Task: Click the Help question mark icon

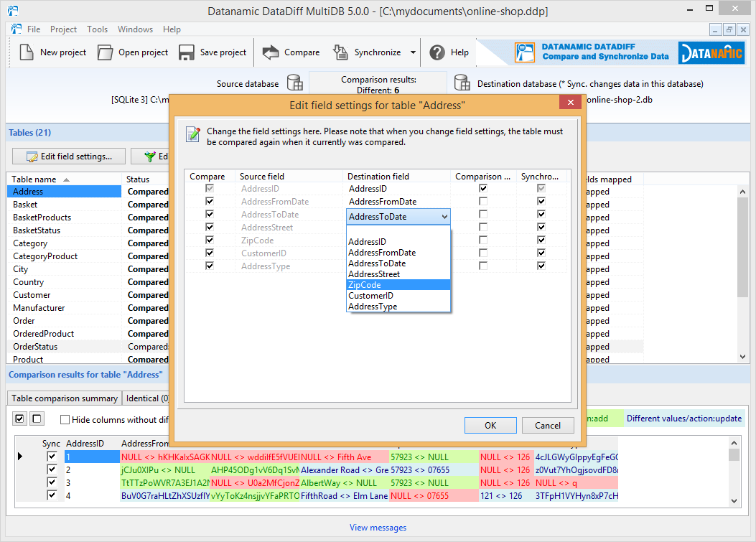Action: tap(437, 52)
